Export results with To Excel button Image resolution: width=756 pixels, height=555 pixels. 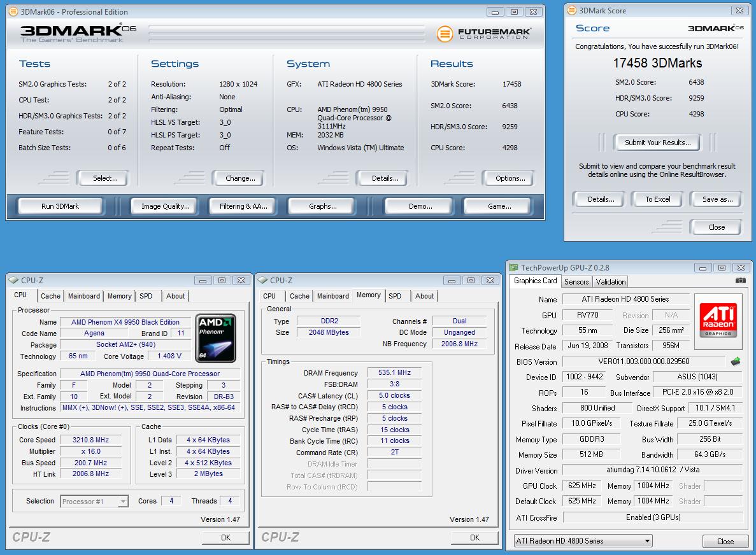[x=658, y=199]
